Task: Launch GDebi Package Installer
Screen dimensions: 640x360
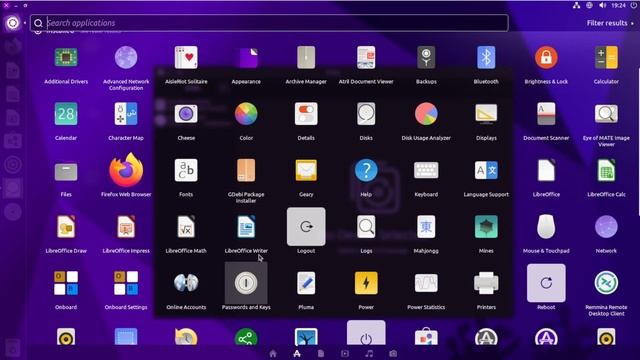Action: coord(246,171)
